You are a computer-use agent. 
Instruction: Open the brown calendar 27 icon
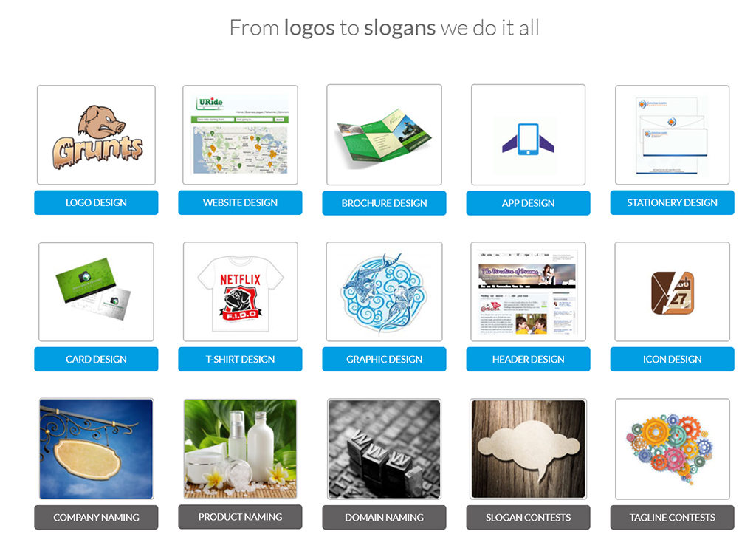[672, 292]
